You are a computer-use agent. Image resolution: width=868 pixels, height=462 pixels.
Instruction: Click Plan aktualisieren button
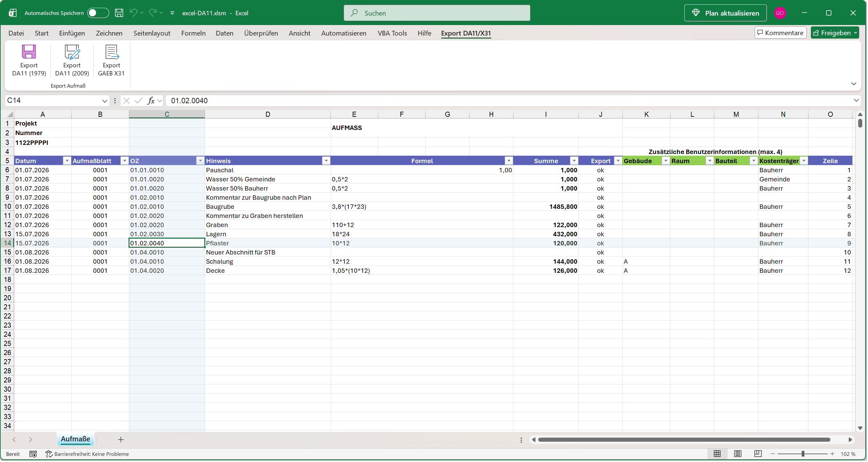tap(725, 13)
